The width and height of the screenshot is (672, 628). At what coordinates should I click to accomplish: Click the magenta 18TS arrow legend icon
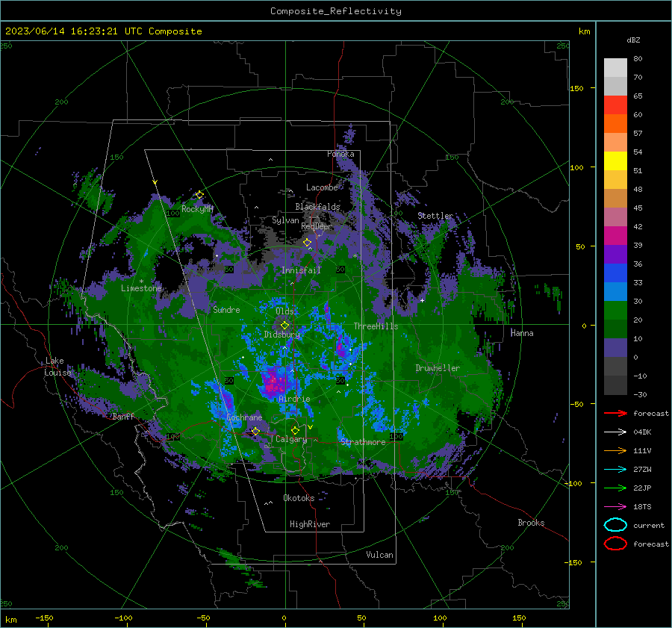tap(615, 507)
